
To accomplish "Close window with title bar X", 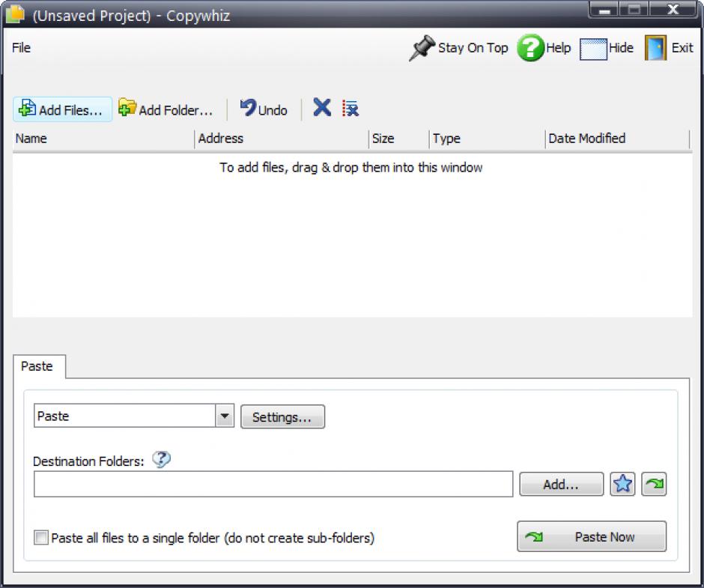I will click(x=673, y=10).
